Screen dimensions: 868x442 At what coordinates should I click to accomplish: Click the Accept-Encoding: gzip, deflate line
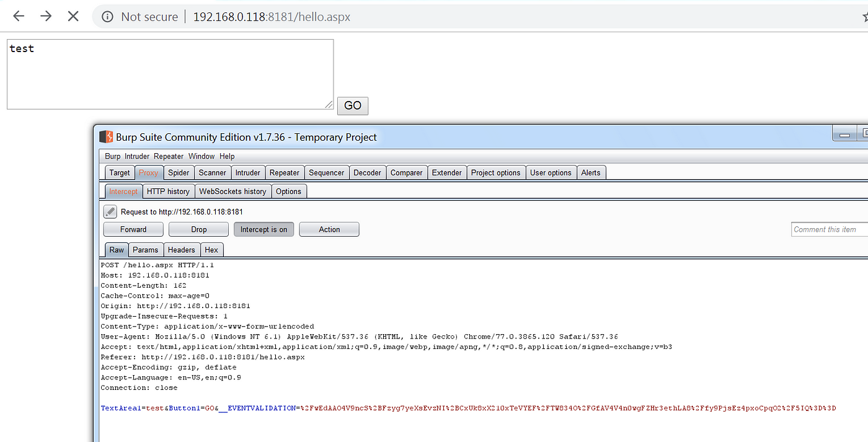pos(169,368)
